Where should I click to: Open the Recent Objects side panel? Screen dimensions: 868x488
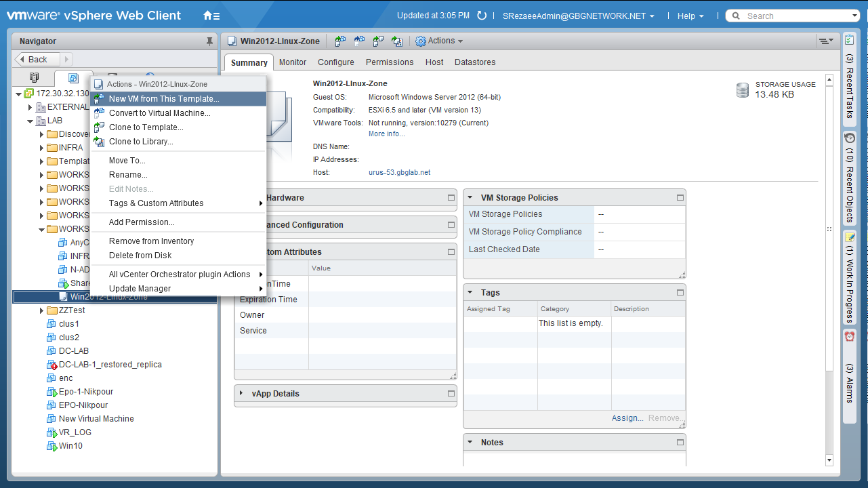(x=849, y=178)
